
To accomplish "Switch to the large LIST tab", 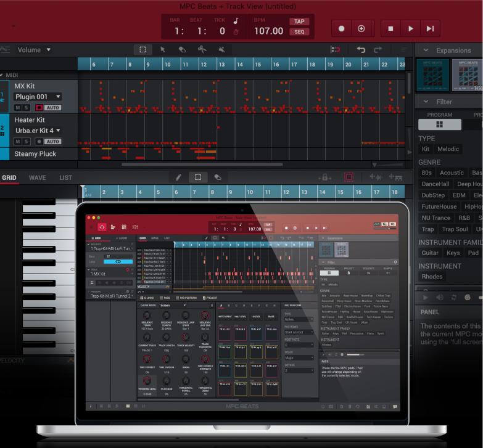I will 65,177.
